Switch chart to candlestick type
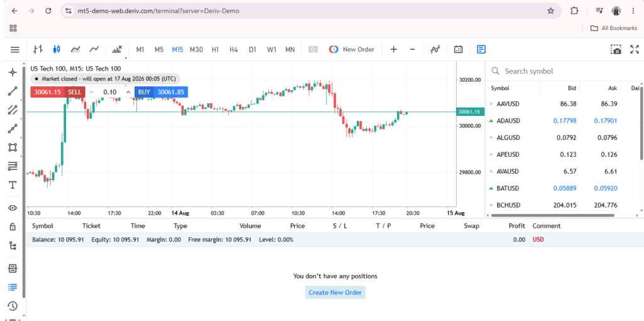This screenshot has height=321, width=644. tap(57, 49)
